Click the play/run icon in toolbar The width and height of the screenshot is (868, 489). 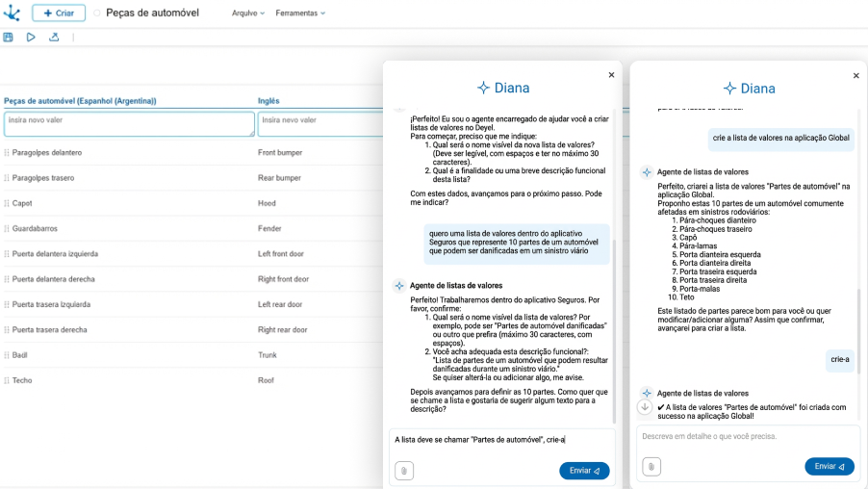(x=31, y=38)
